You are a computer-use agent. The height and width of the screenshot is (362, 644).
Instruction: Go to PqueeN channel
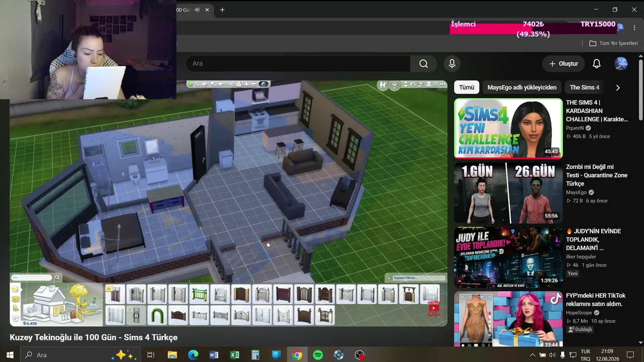coord(576,128)
